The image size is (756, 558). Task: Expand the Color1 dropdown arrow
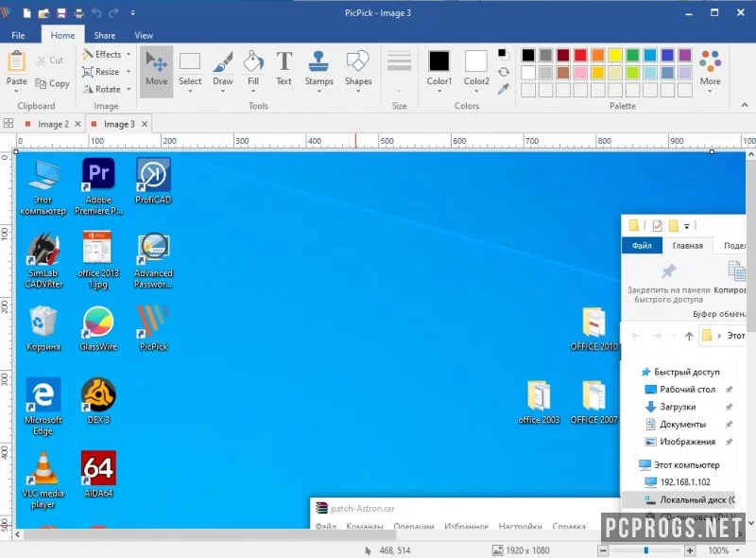click(x=439, y=91)
